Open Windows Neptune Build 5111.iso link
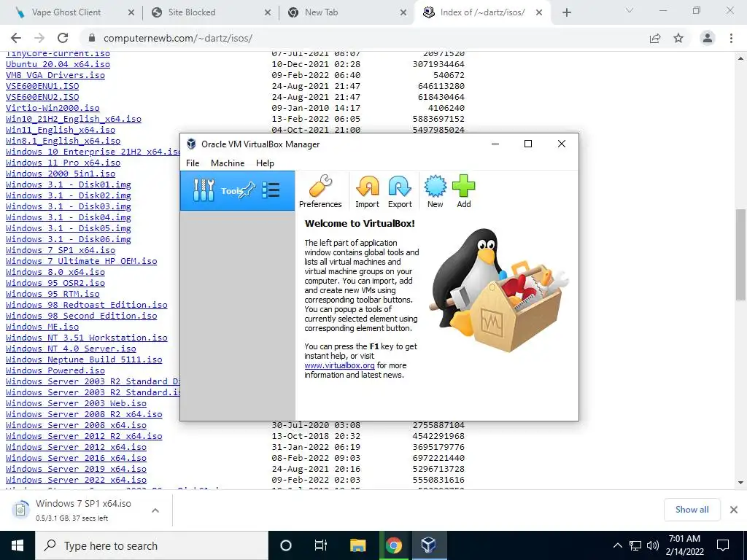Viewport: 747px width, 560px height. (84, 359)
